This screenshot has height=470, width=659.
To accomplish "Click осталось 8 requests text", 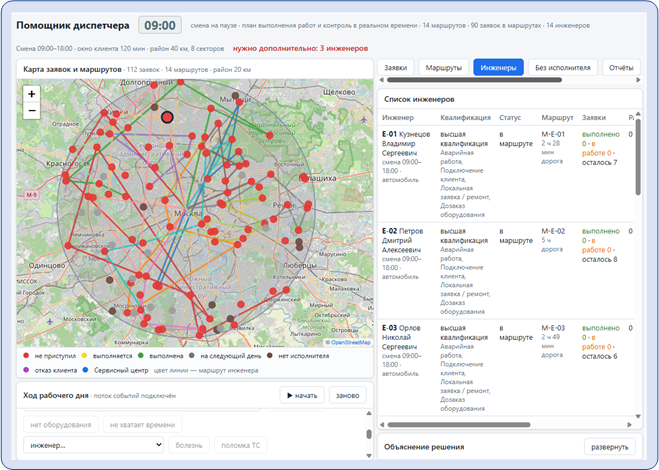I will coord(599,259).
